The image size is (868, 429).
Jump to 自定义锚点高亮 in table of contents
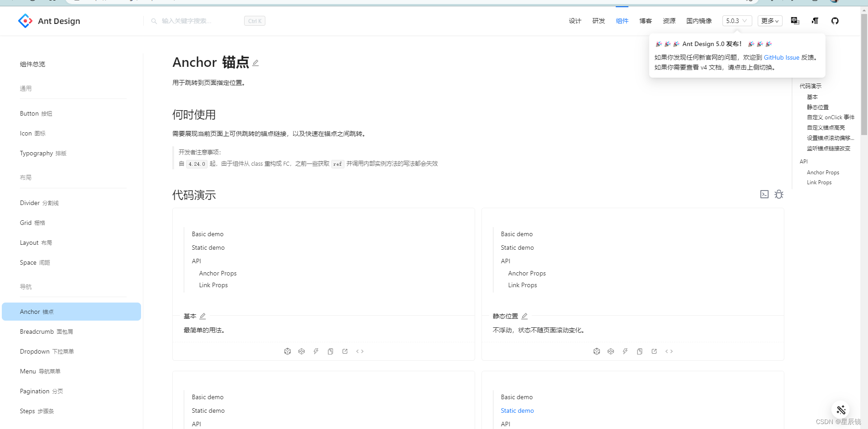tap(826, 127)
